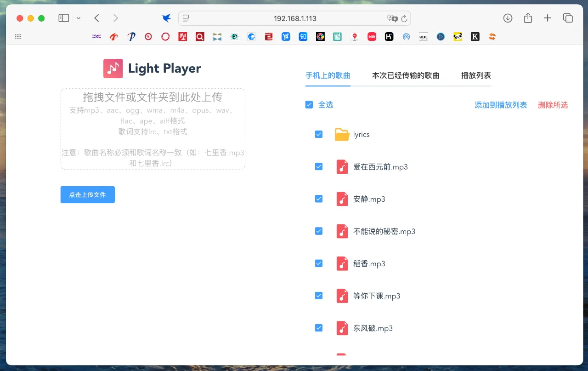Click the music note icon beside 东风破.mp3
The height and width of the screenshot is (371, 588).
(x=342, y=328)
